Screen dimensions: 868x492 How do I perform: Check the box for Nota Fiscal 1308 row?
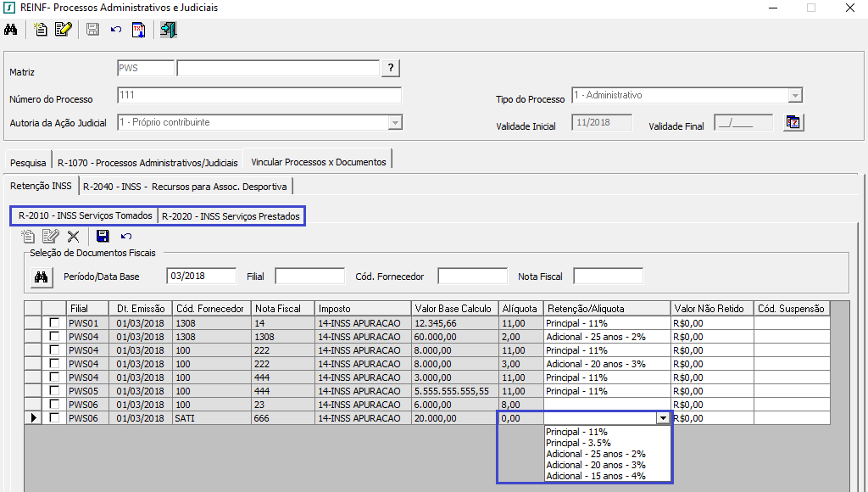54,337
